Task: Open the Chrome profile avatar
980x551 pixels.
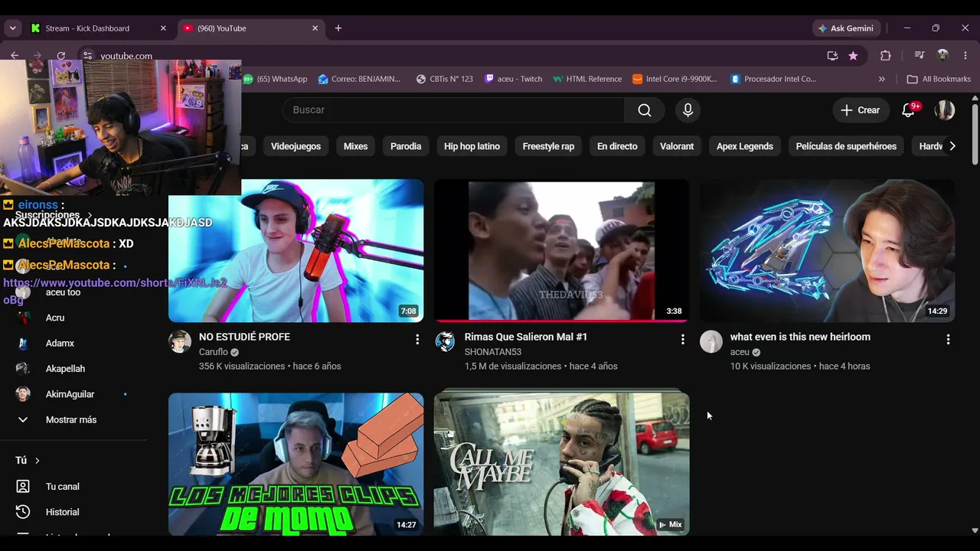Action: click(943, 56)
